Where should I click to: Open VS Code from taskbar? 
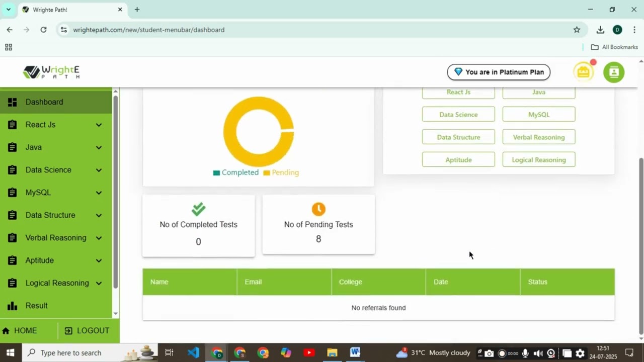tap(193, 352)
